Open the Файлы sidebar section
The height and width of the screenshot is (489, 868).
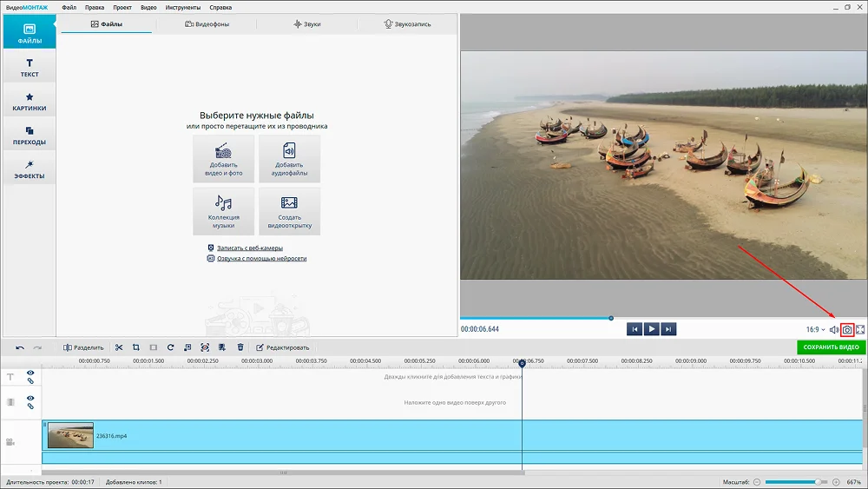click(30, 32)
